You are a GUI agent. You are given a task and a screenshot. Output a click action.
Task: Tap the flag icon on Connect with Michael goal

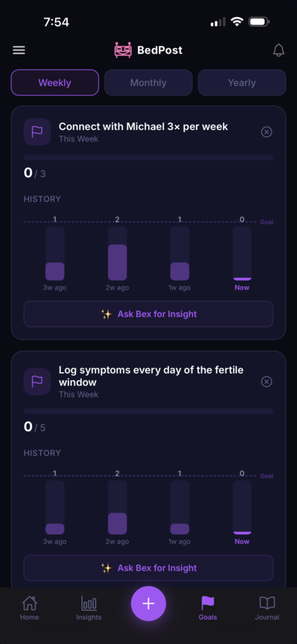[37, 132]
